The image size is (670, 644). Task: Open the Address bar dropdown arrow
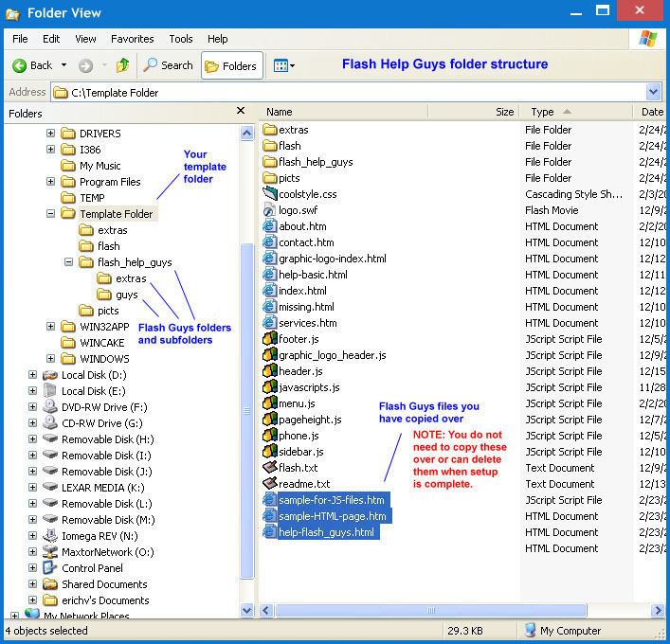coord(653,92)
